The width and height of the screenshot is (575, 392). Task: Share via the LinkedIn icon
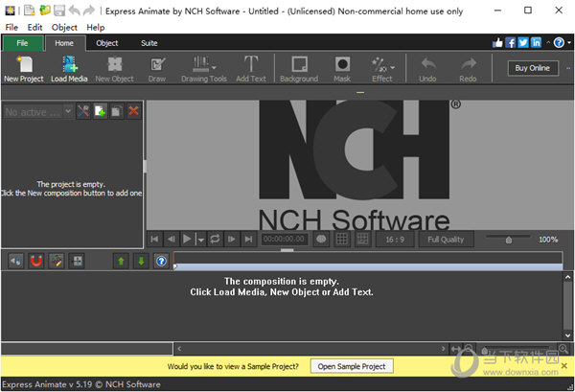(536, 43)
